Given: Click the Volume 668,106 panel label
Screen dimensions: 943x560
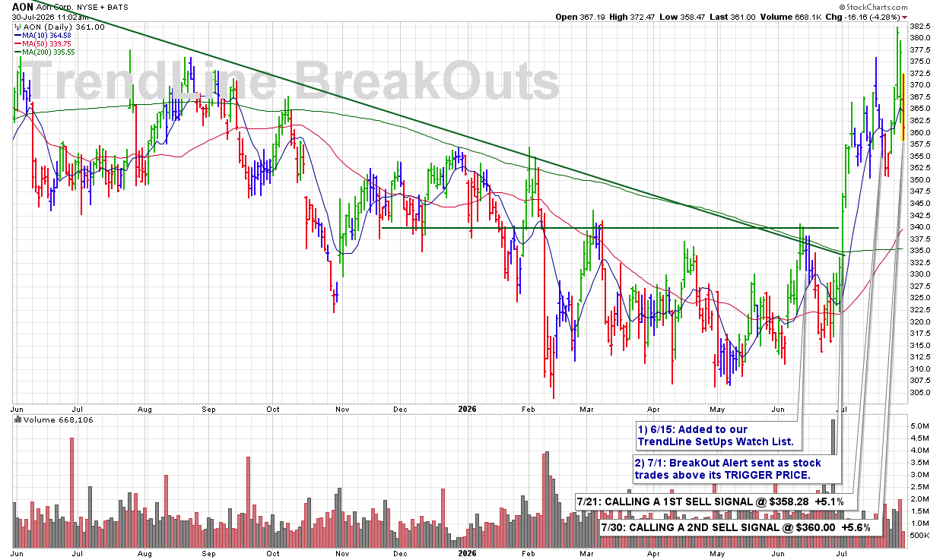Looking at the screenshot, I should [x=54, y=419].
